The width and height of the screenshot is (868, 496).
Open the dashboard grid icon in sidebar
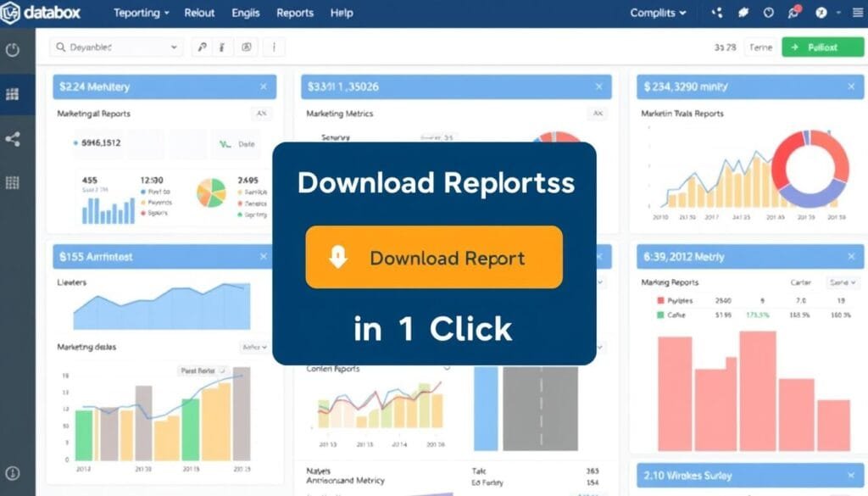13,94
